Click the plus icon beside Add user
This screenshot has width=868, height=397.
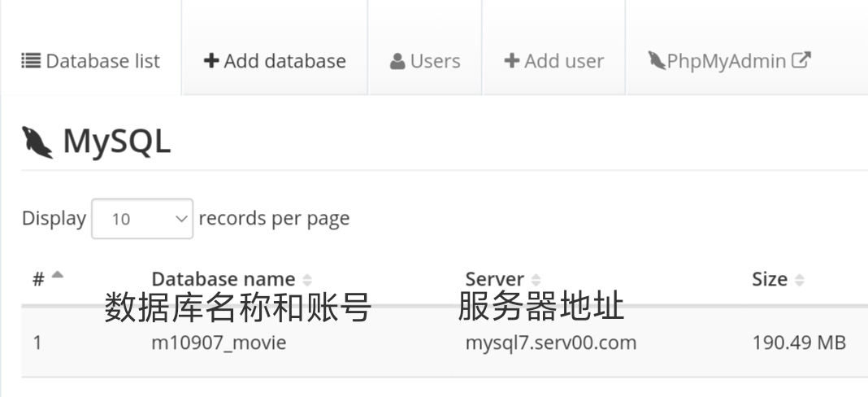(512, 61)
